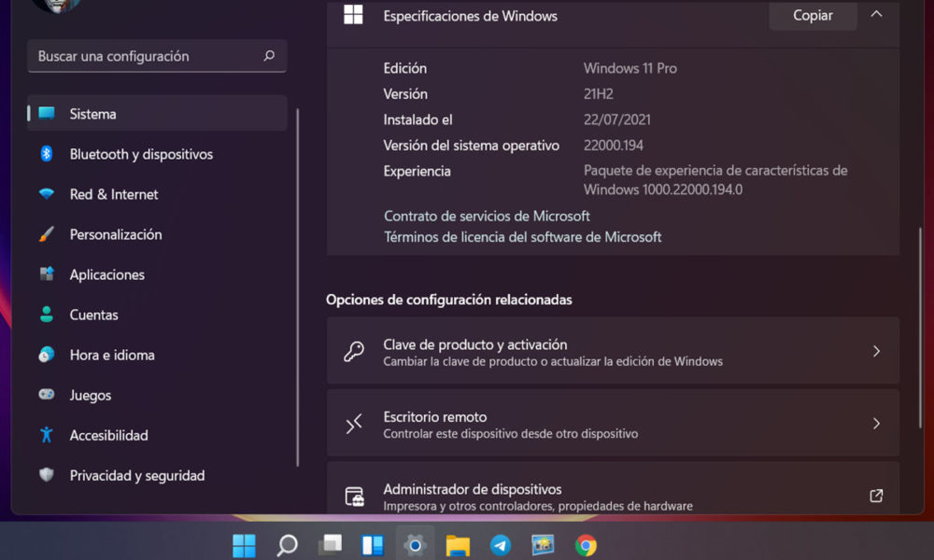Click the Juegos game controller icon

49,395
